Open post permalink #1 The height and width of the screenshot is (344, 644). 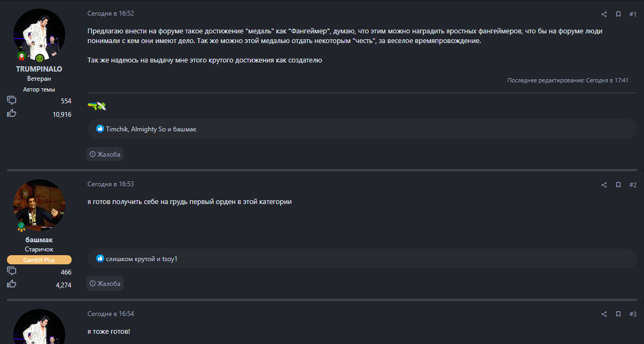633,14
